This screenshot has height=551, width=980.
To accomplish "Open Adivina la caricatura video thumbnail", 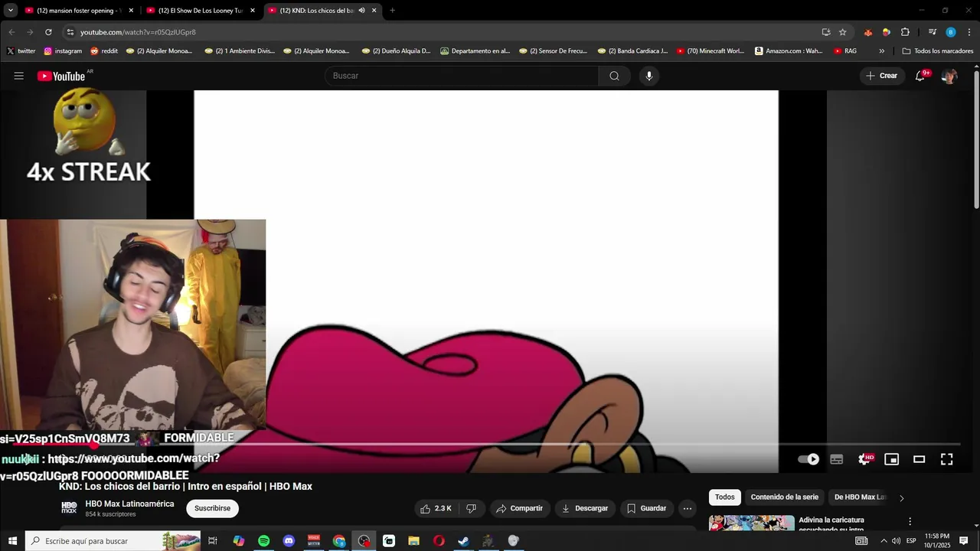I will click(751, 523).
